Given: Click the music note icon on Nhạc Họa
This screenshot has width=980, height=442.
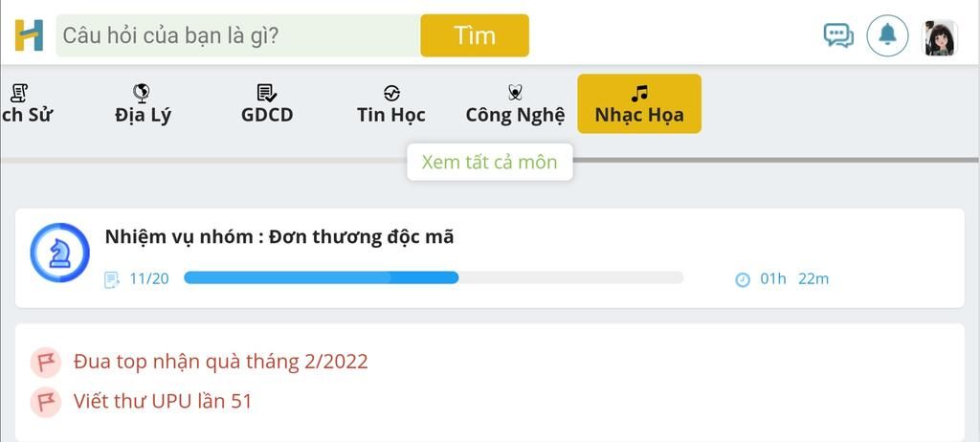Looking at the screenshot, I should point(638,94).
